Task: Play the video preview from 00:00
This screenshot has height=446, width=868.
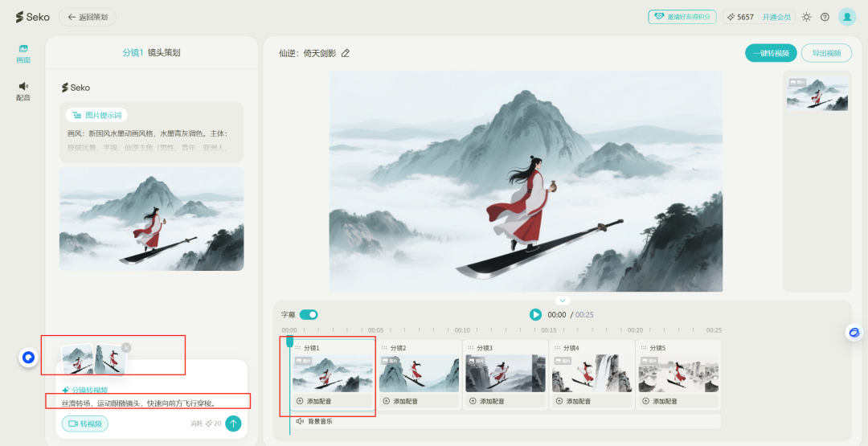Action: (535, 315)
